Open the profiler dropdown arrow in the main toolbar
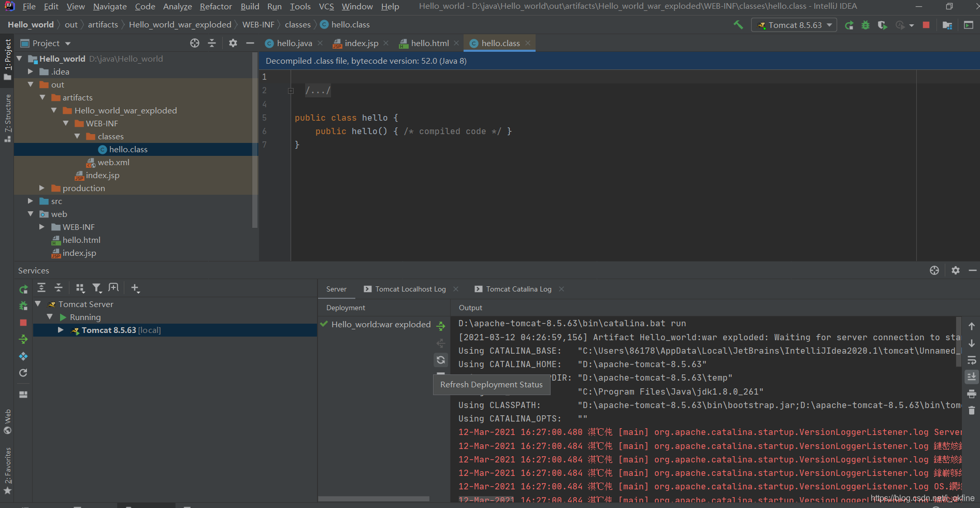 [x=912, y=25]
